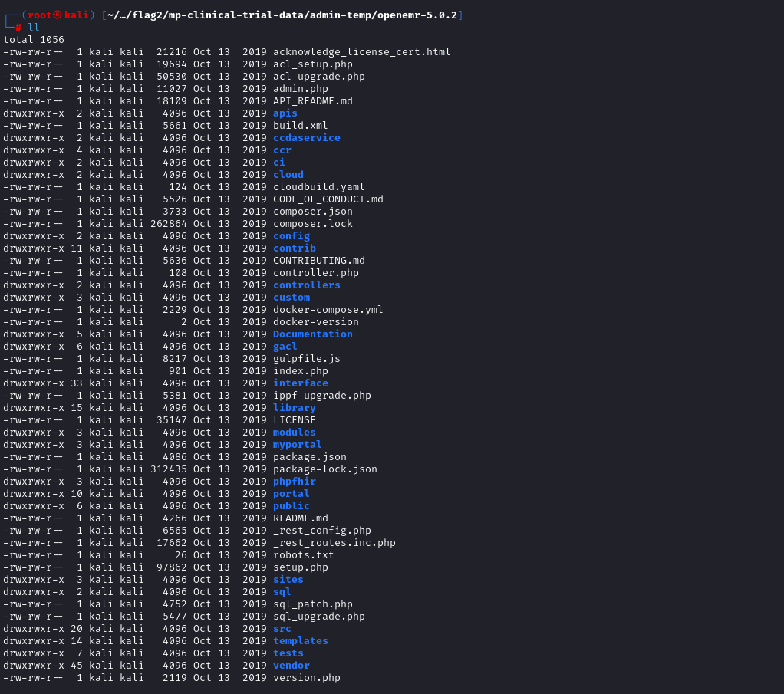Select the 'package-lock.json' filename
784x694 pixels.
324,469
